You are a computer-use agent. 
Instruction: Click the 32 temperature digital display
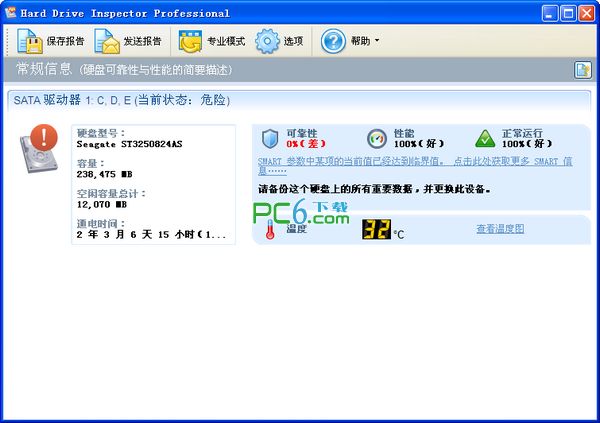tap(377, 229)
